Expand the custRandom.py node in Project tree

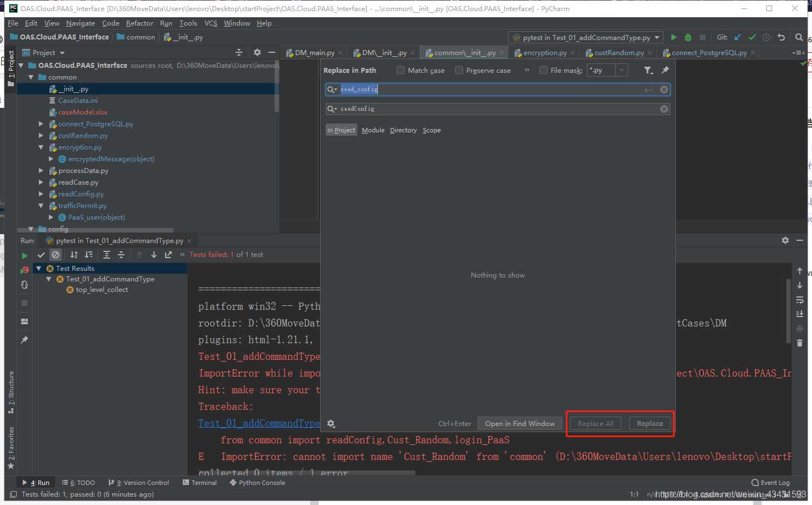coord(41,136)
